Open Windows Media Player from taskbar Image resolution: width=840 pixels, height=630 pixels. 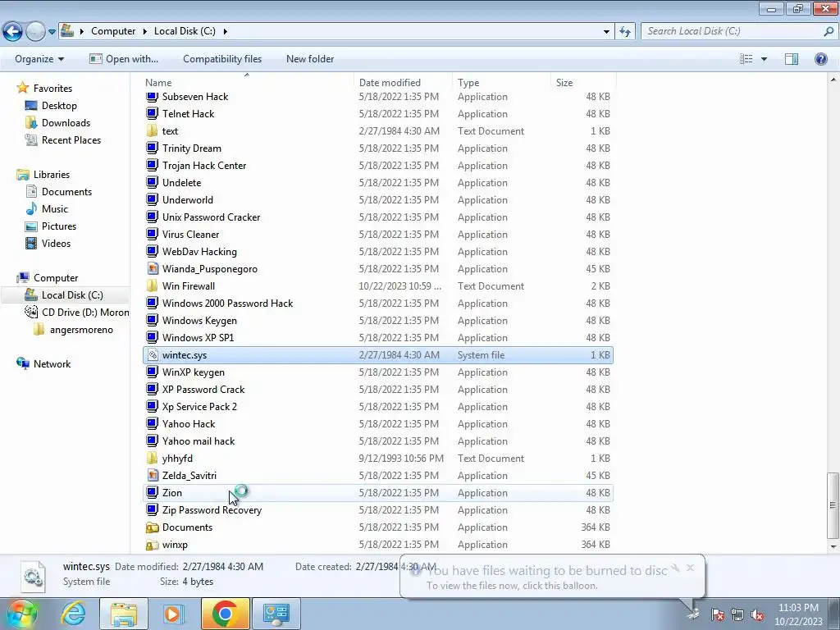pyautogui.click(x=173, y=614)
